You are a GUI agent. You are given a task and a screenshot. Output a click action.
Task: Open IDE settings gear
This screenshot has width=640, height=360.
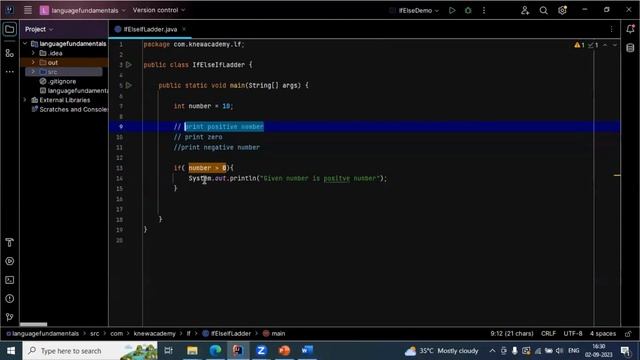coord(562,10)
